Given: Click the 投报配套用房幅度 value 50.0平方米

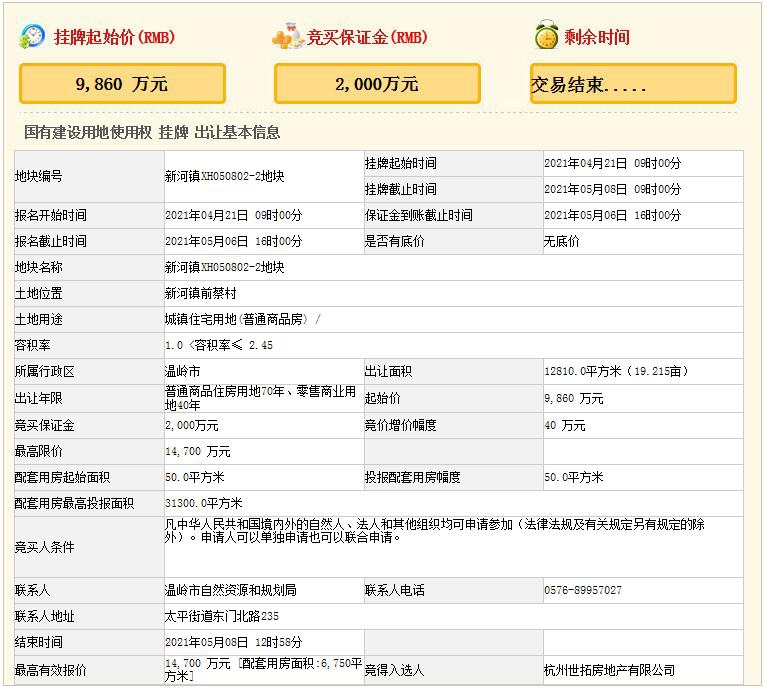Looking at the screenshot, I should (x=574, y=477).
